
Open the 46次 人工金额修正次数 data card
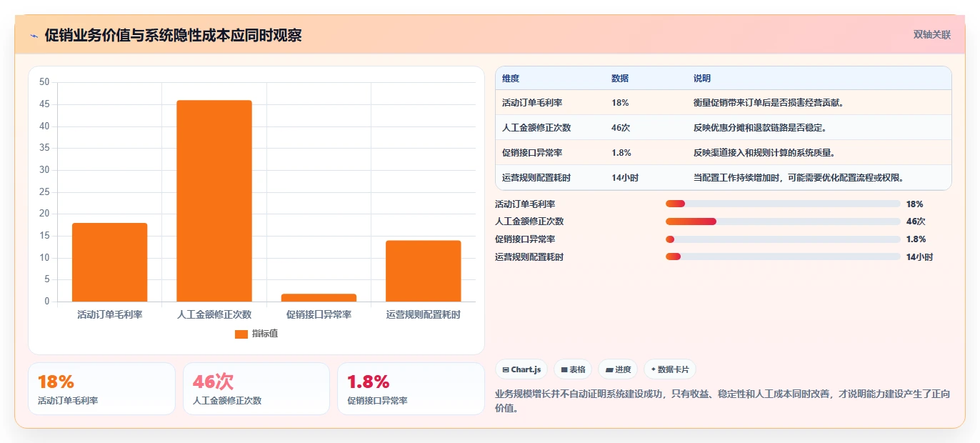pos(256,389)
